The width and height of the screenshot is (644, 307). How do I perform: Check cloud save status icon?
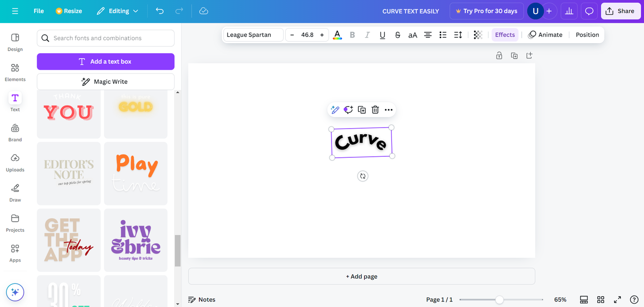point(204,11)
